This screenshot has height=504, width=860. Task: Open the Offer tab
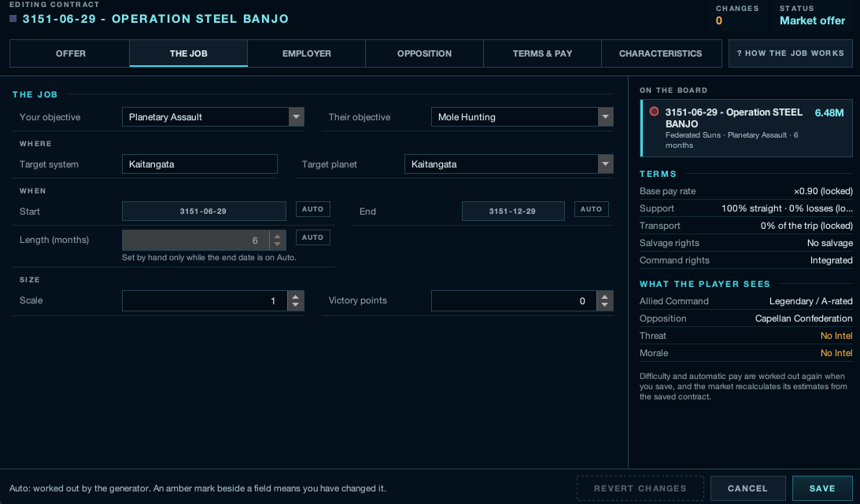point(70,53)
